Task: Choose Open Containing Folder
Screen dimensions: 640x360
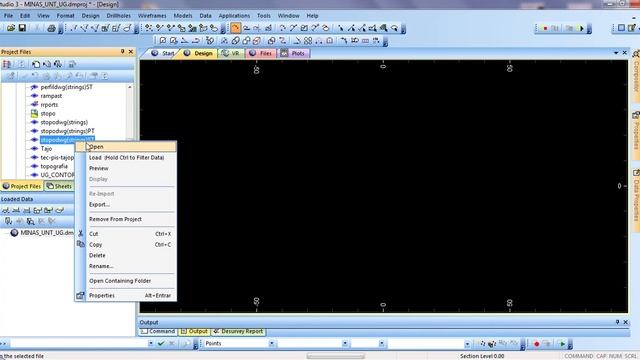Action: pos(126,281)
